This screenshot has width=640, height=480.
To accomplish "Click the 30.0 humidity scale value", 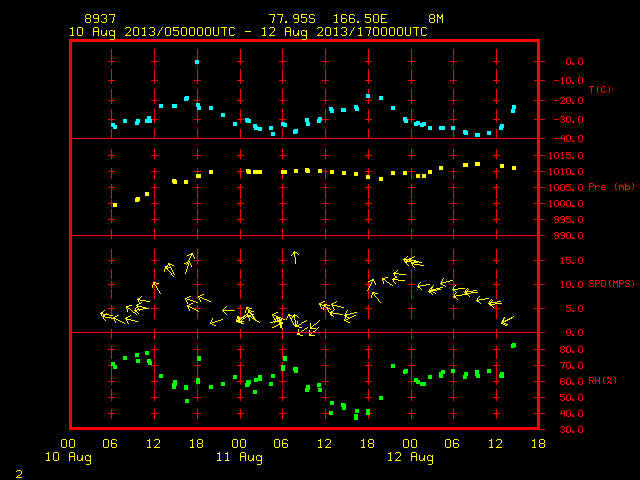I will [x=571, y=430].
